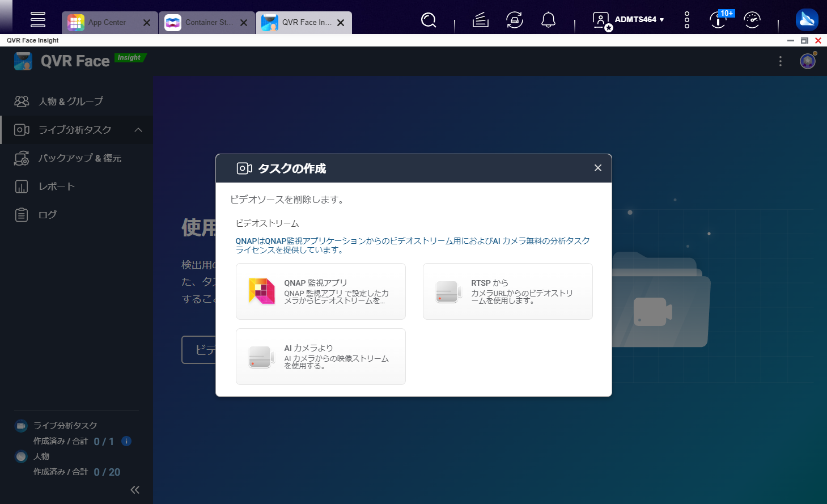Viewport: 827px width, 504px height.
Task: Click the ビデオソースを削除します。 text
Action: [289, 200]
